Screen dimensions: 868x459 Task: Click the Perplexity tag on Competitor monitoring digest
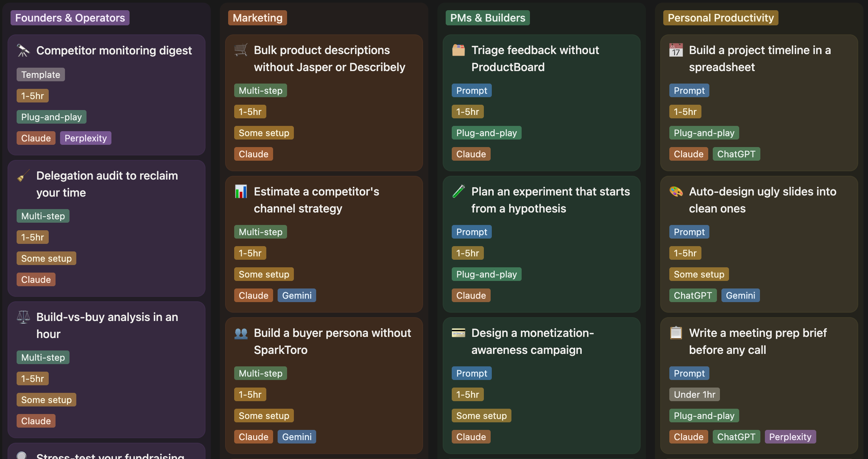click(x=86, y=138)
